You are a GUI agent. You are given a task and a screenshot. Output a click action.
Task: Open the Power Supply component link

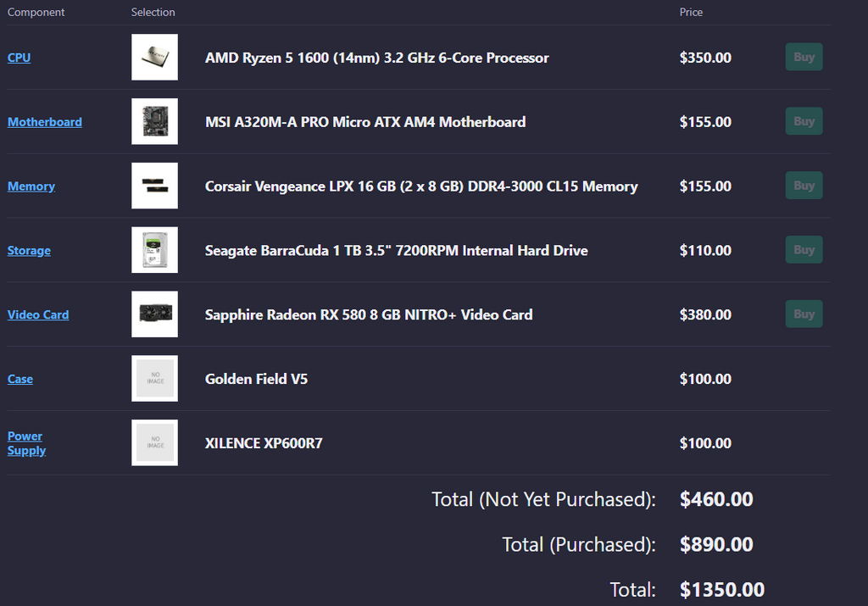(x=25, y=443)
